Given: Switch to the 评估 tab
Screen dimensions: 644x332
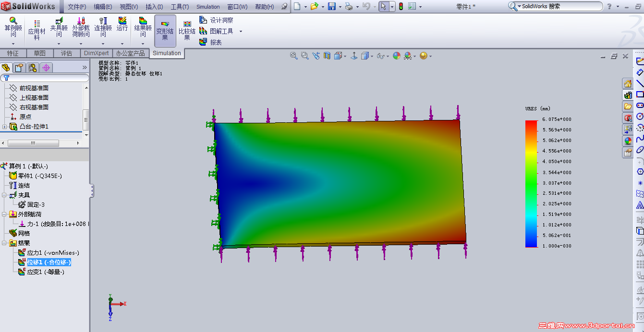Looking at the screenshot, I should [66, 53].
